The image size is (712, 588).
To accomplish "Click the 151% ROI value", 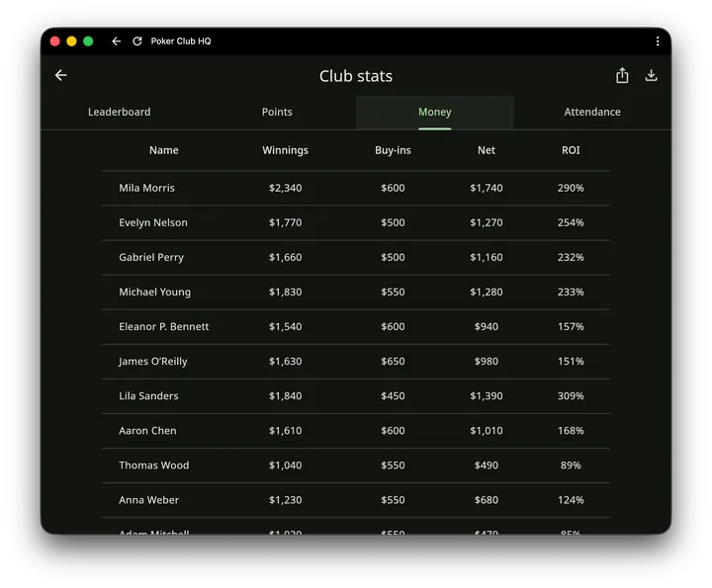I will [x=571, y=361].
